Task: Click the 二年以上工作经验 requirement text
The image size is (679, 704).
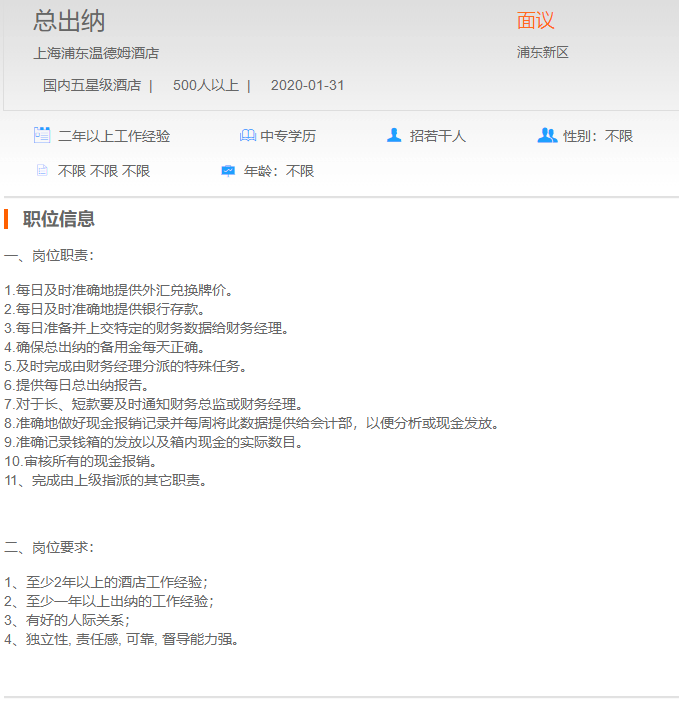Action: click(114, 136)
